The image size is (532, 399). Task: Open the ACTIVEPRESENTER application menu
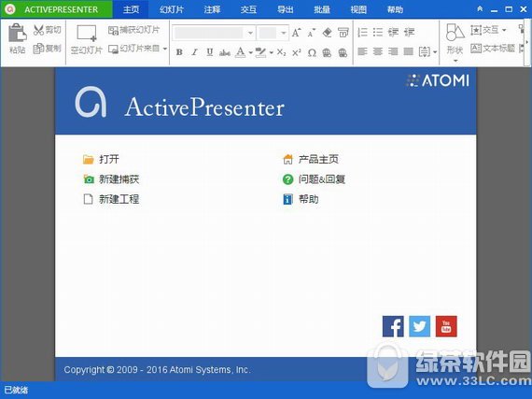pyautogui.click(x=56, y=9)
